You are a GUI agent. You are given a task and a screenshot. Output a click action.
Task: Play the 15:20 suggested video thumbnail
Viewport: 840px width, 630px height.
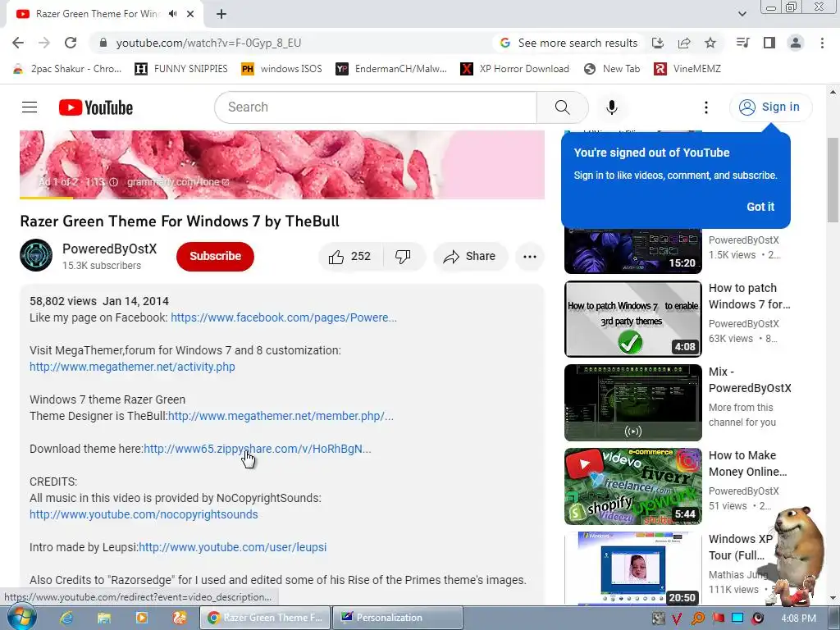[632, 251]
